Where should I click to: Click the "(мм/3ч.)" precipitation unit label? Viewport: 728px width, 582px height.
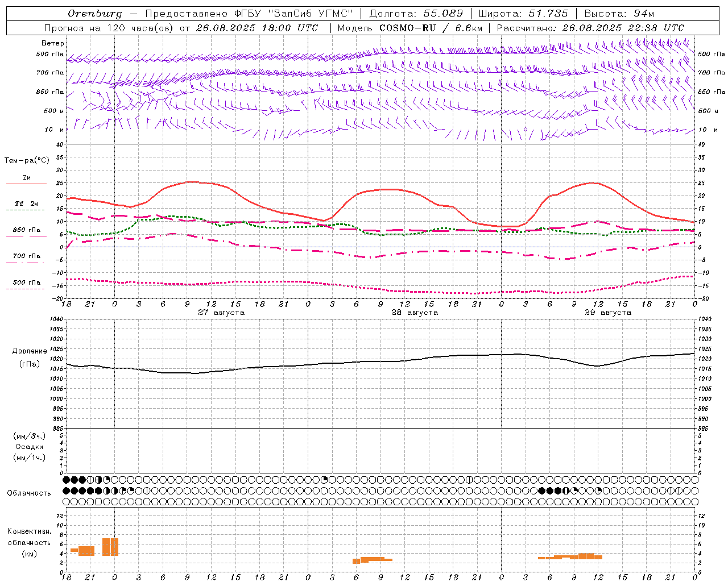(x=30, y=436)
